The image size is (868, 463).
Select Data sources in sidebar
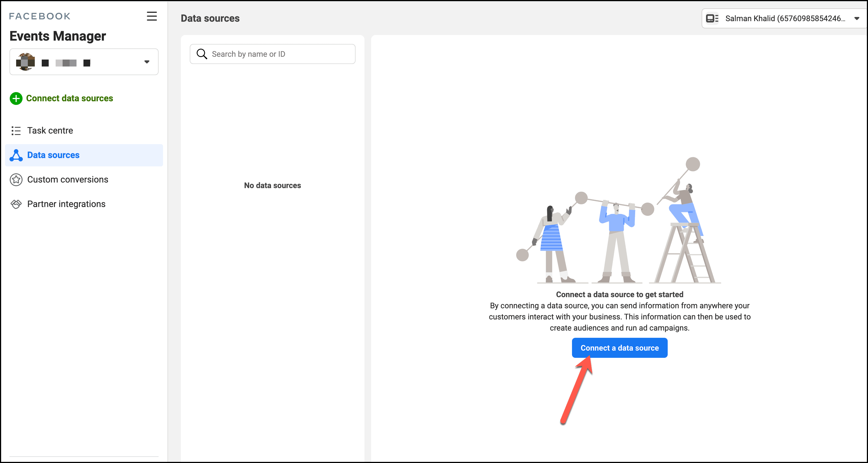point(84,155)
